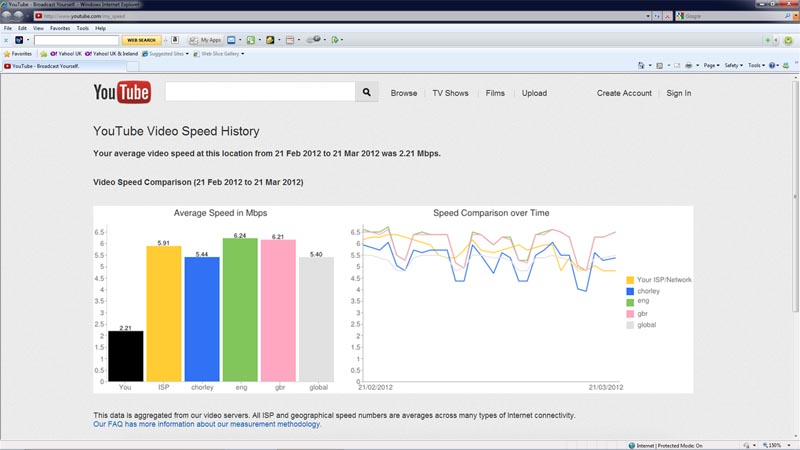Open the Edit menu
Viewport: 800px width, 450px height.
click(22, 29)
